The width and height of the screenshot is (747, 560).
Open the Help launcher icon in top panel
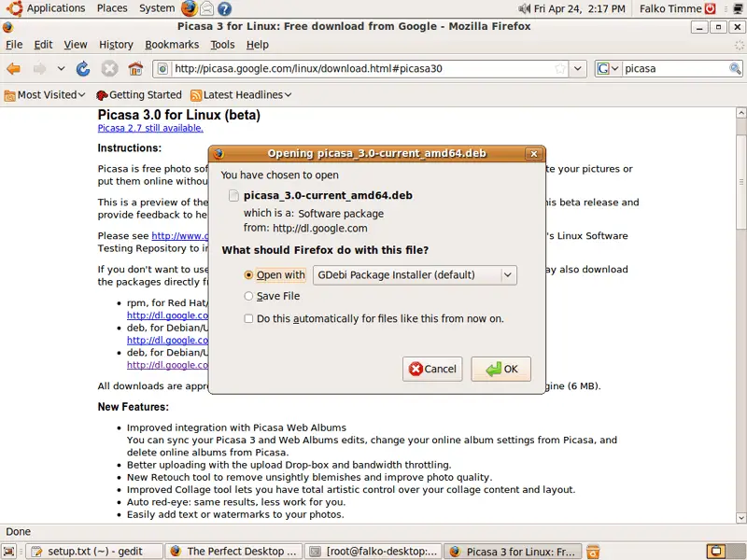click(x=224, y=8)
